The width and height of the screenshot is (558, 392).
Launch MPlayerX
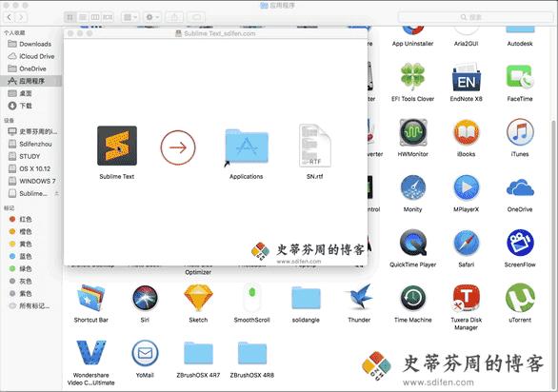467,187
